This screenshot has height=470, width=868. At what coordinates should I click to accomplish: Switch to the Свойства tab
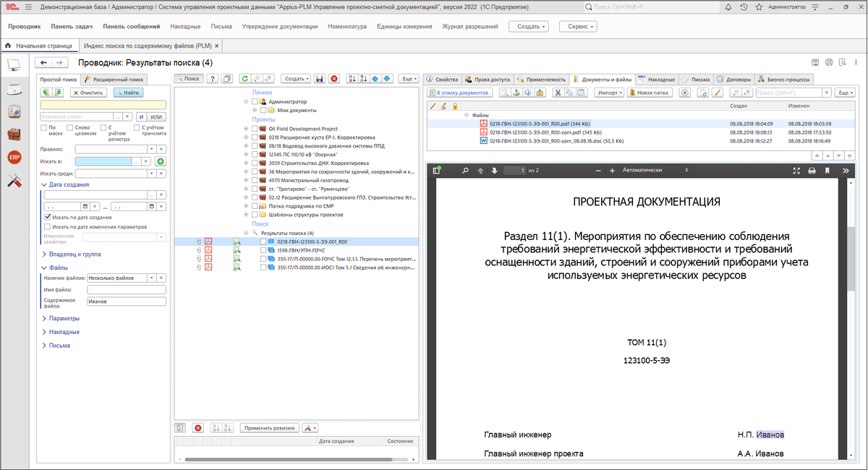[442, 80]
